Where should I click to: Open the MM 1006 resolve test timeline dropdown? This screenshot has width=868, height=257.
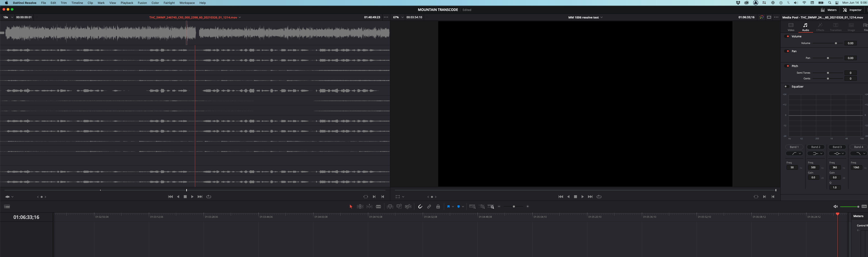[601, 17]
